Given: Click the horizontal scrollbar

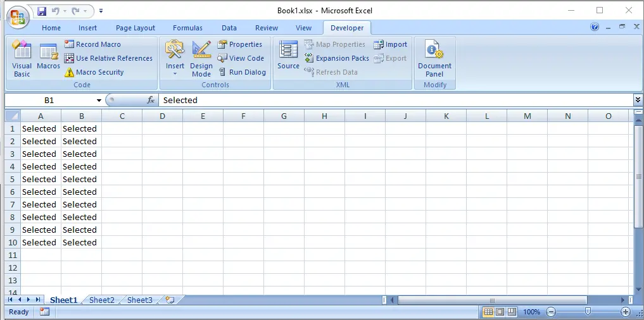Looking at the screenshot, I should (x=493, y=300).
